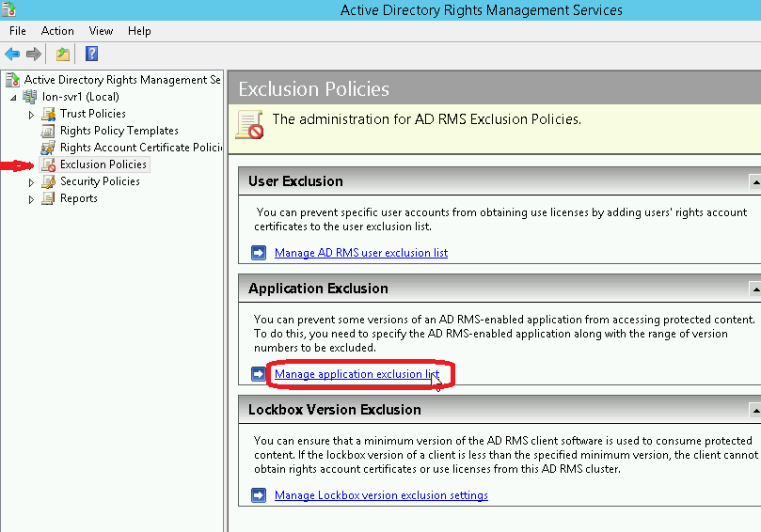Screen dimensions: 761x532
Task: Click arrow icon beside Manage AD RMS user exclusion
Action: pyautogui.click(x=259, y=253)
